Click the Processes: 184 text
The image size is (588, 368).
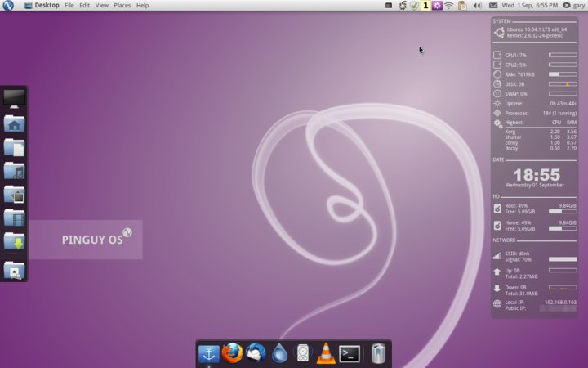point(541,113)
